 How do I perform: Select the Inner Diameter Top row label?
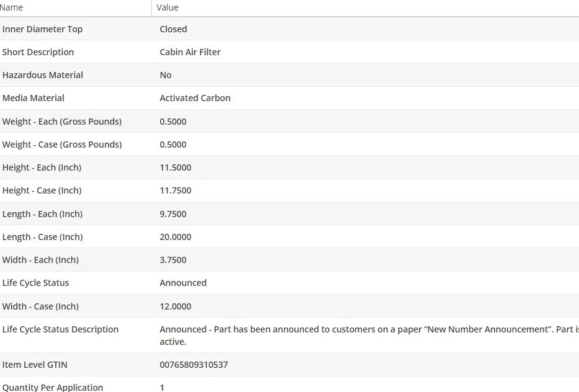pos(42,29)
